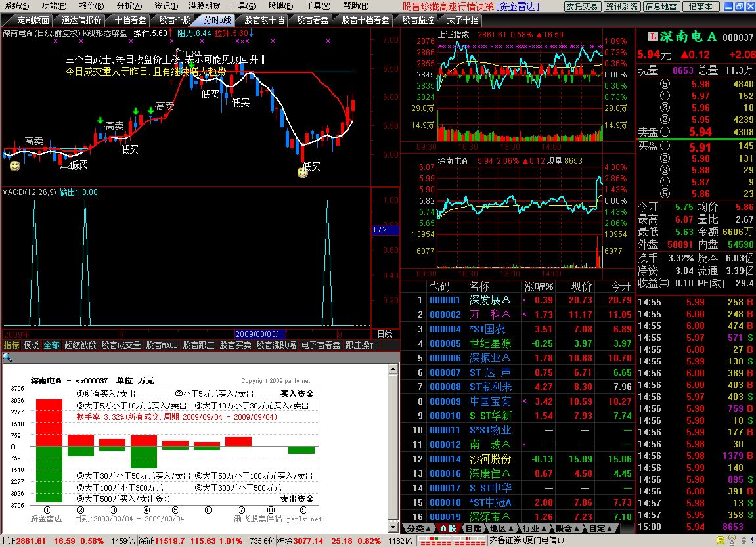Click the 委托交易 button
The height and width of the screenshot is (547, 756).
pyautogui.click(x=583, y=7)
